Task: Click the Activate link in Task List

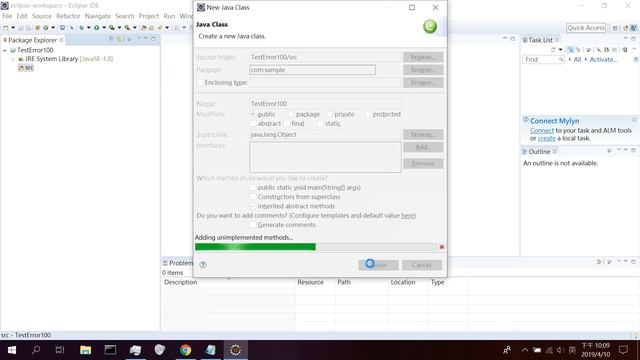Action: [x=603, y=60]
